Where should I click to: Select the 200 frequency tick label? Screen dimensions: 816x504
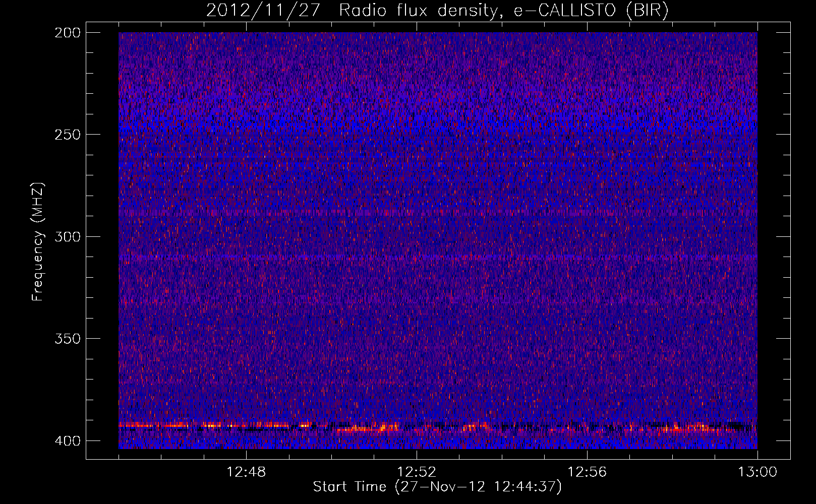pyautogui.click(x=67, y=33)
